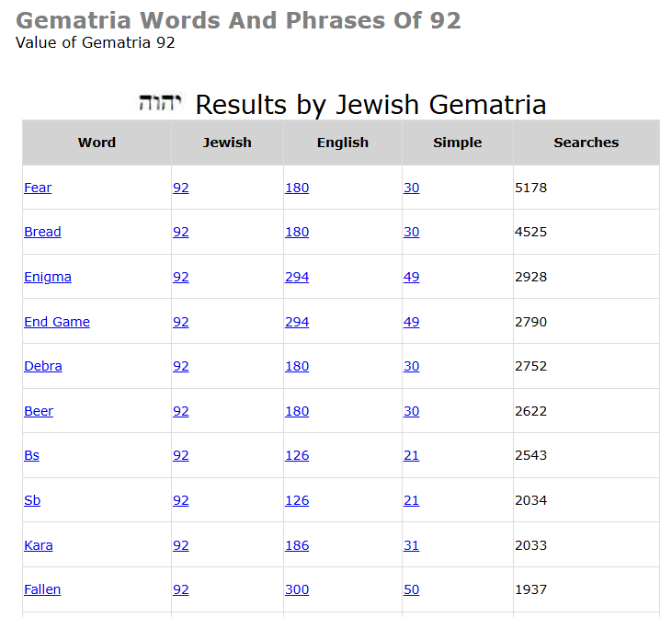Click searches count 2033 for Kara
Viewport: 672px width, 617px height.
531,545
